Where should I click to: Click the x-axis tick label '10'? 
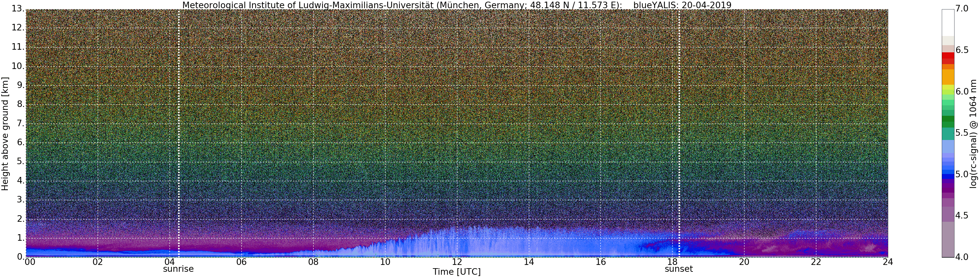pos(385,262)
